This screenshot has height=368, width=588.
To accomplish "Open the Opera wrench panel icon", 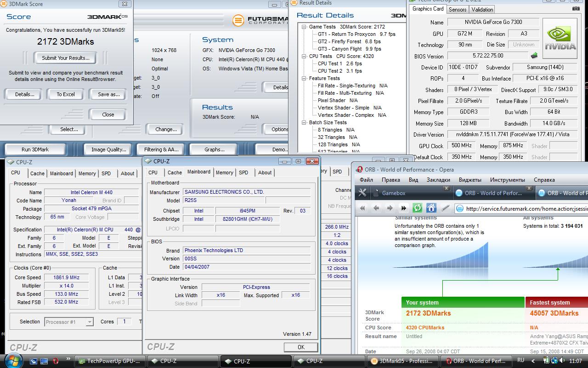I will coord(362,193).
